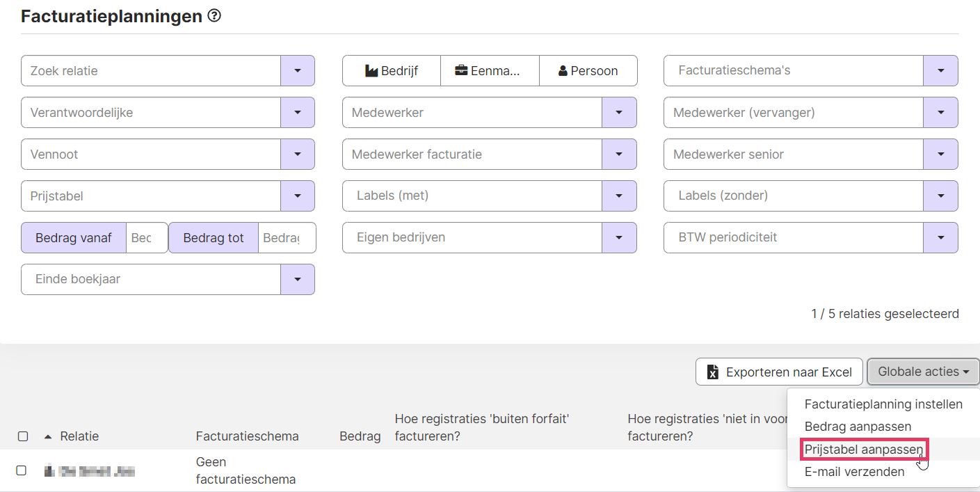
Task: Click the Excel file icon on export button
Action: coord(712,372)
